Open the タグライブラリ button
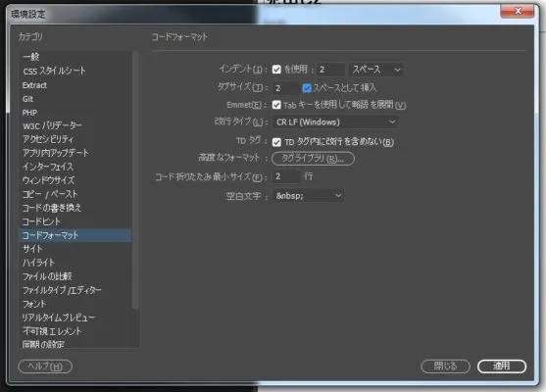 [313, 159]
